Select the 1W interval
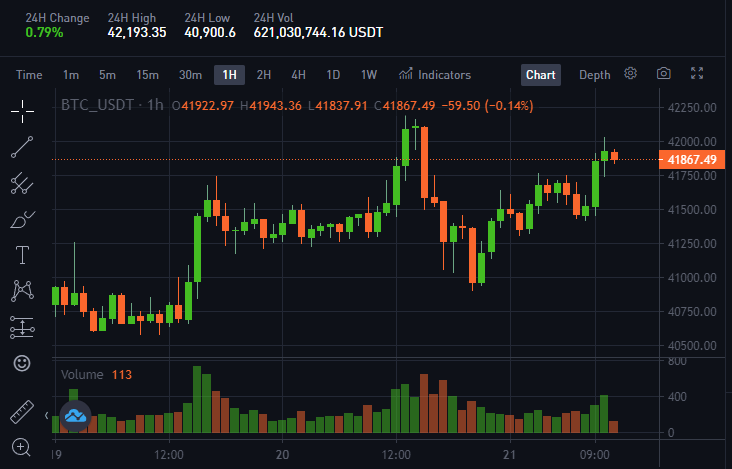 [x=369, y=75]
